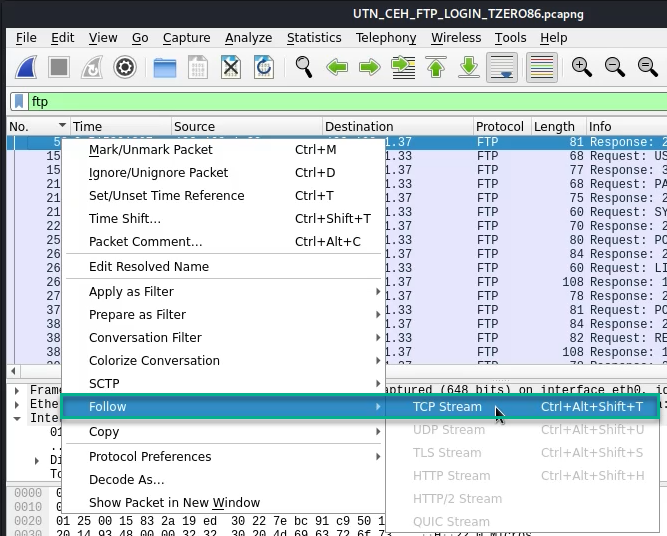The height and width of the screenshot is (536, 667).
Task: Select Time Shift... entry
Action: [223, 219]
